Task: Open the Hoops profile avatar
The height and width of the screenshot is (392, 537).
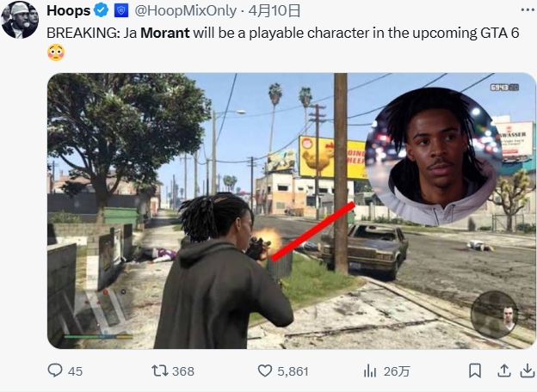Action: 20,20
